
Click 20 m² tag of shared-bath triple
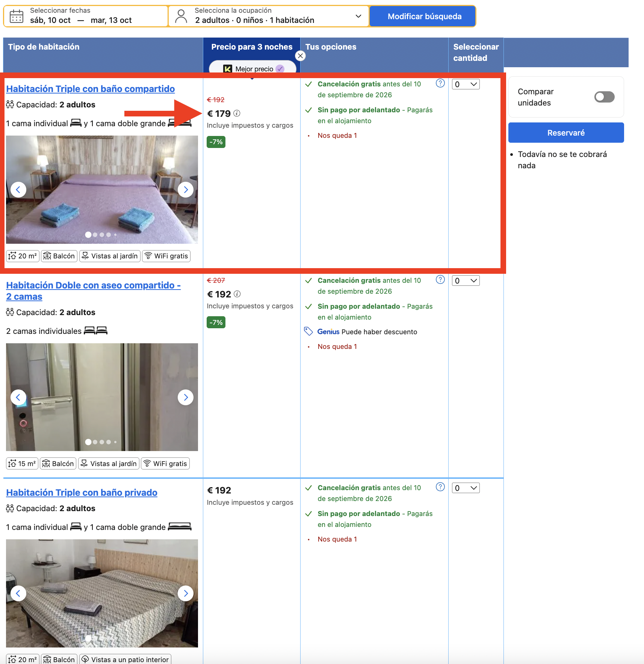[23, 256]
